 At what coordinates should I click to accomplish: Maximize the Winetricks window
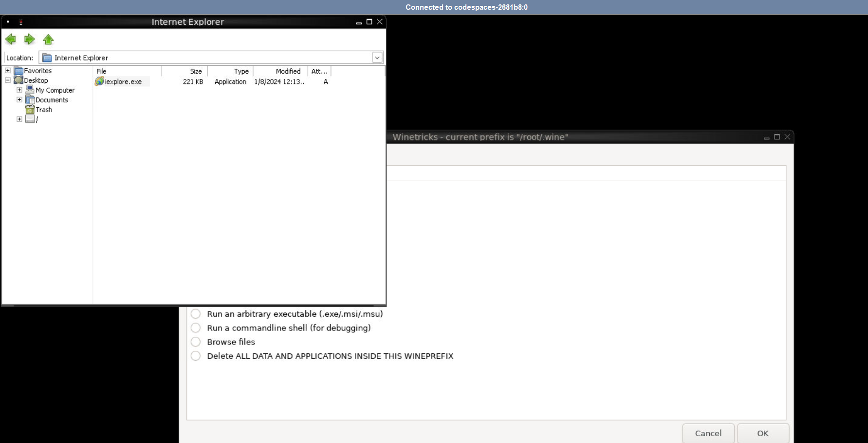(777, 137)
